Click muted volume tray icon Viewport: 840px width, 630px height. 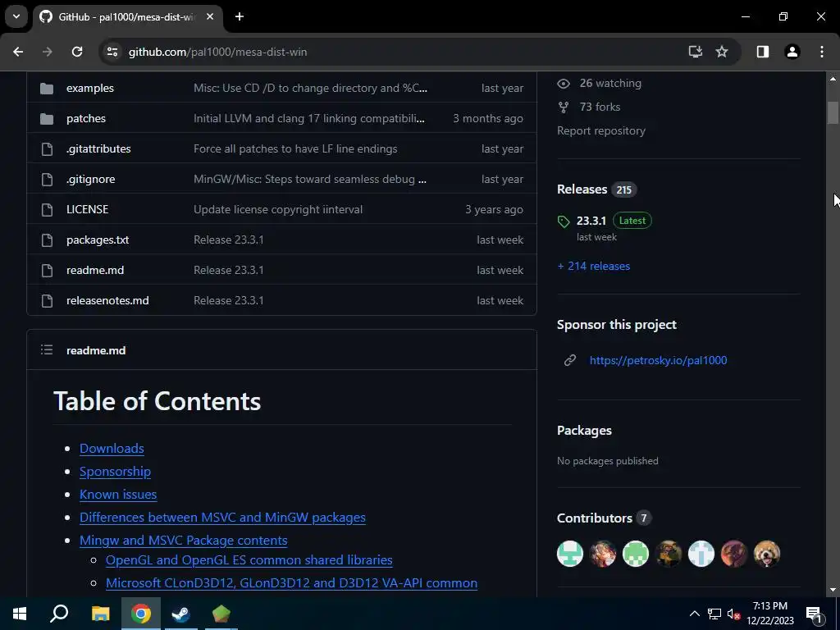[733, 614]
